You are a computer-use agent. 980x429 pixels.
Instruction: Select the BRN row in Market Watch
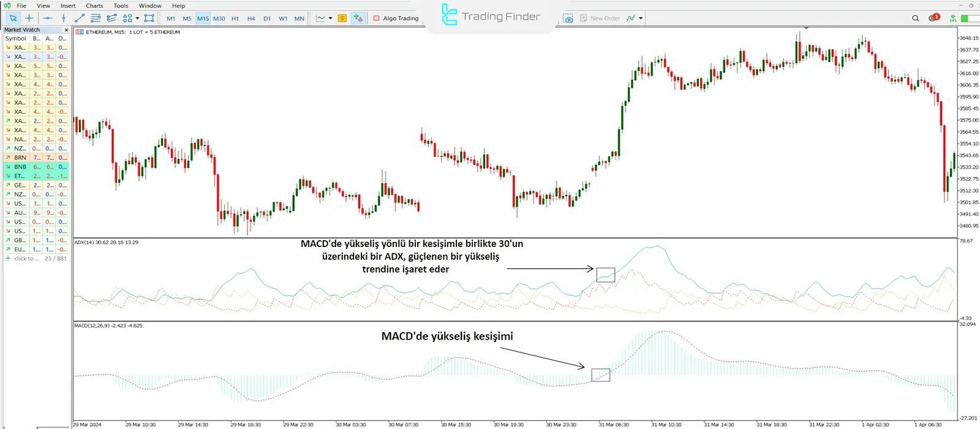36,158
